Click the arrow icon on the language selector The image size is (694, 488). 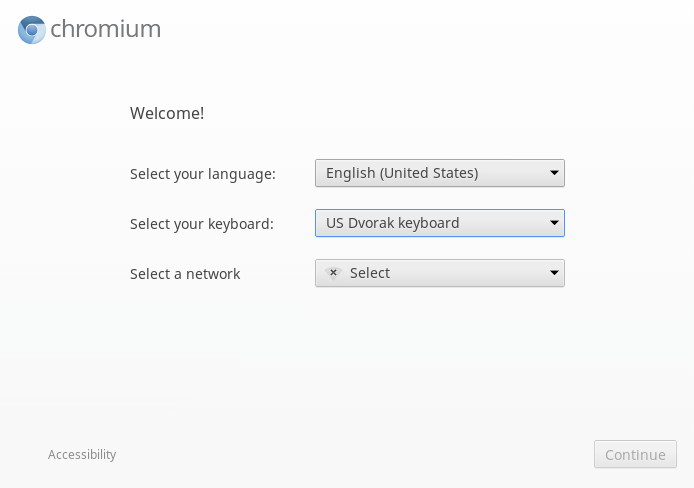(554, 173)
